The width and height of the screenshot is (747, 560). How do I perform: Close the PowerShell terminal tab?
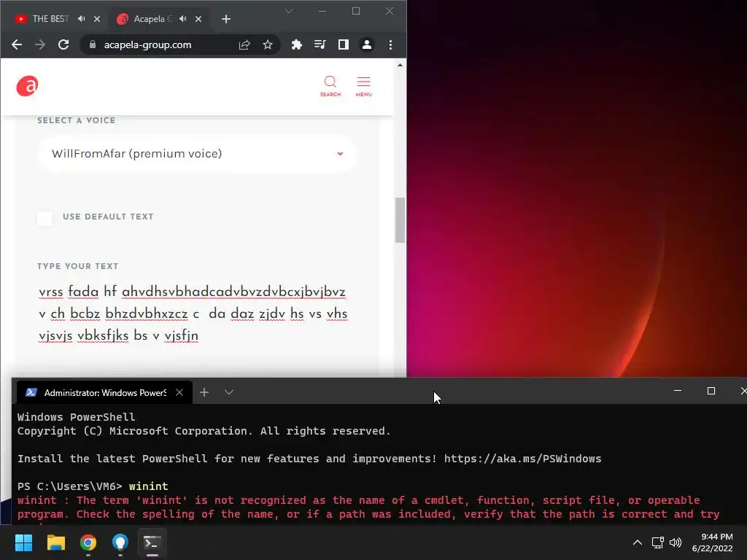tap(179, 392)
